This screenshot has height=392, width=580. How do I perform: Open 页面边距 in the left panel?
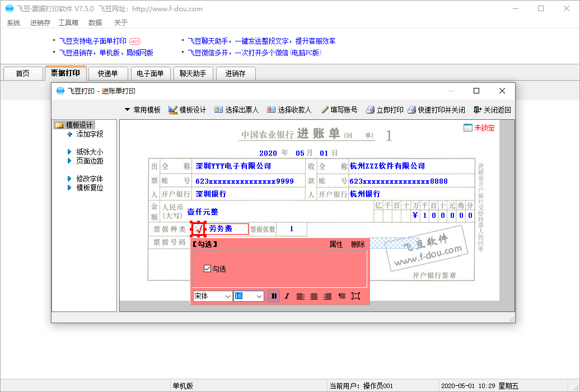click(x=86, y=161)
